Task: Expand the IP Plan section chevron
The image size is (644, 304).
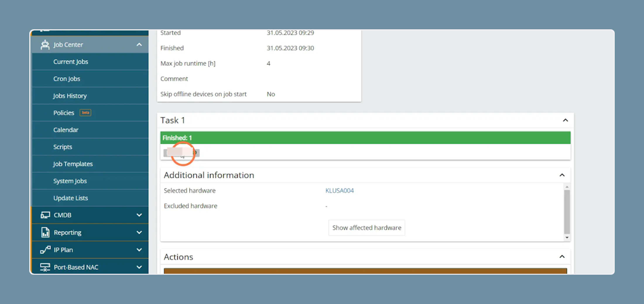Action: (139, 250)
